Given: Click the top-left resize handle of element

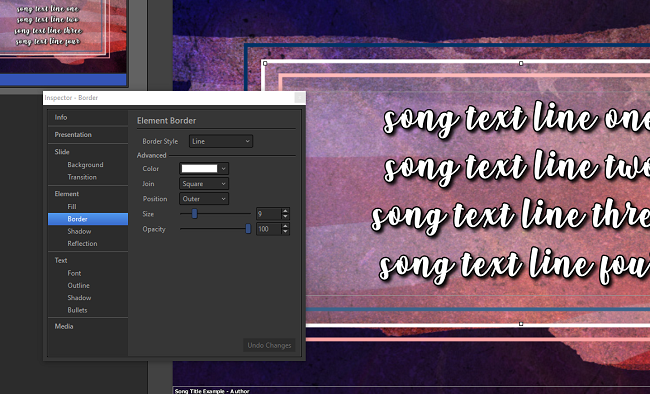Looking at the screenshot, I should tap(265, 63).
